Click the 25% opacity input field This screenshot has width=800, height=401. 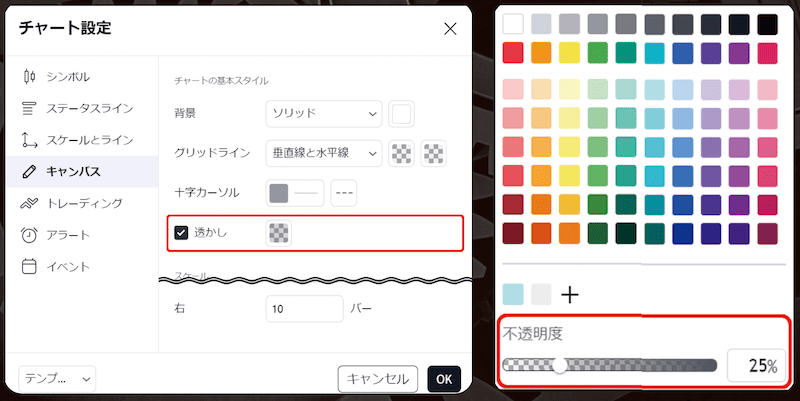(x=756, y=365)
